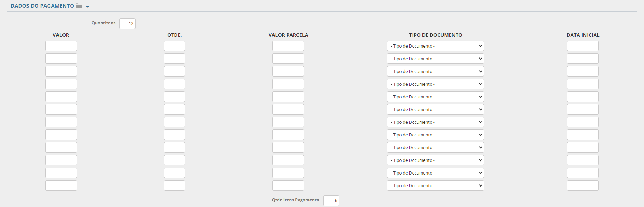Screen dimensions: 644x207
Task: Open the Dados do Pagamento header link
Action: pos(42,6)
